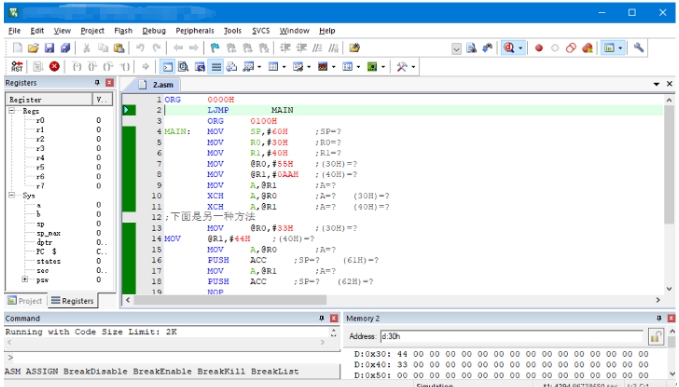Select the dptr register row

[60, 242]
